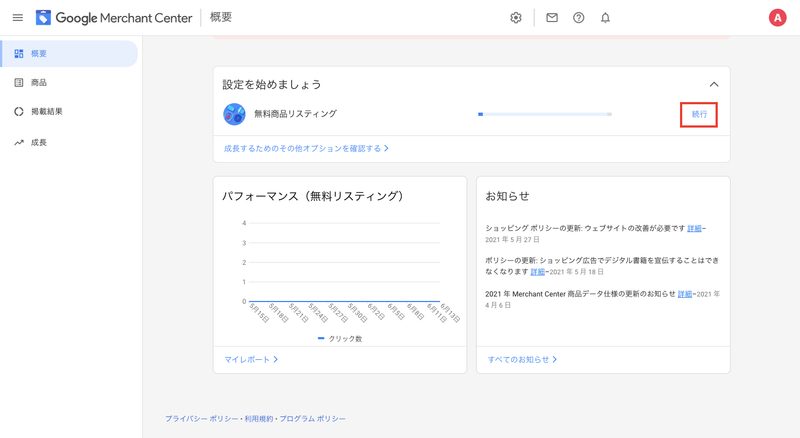800x438 pixels.
Task: Click the クリック数 chart legend
Action: (x=340, y=338)
